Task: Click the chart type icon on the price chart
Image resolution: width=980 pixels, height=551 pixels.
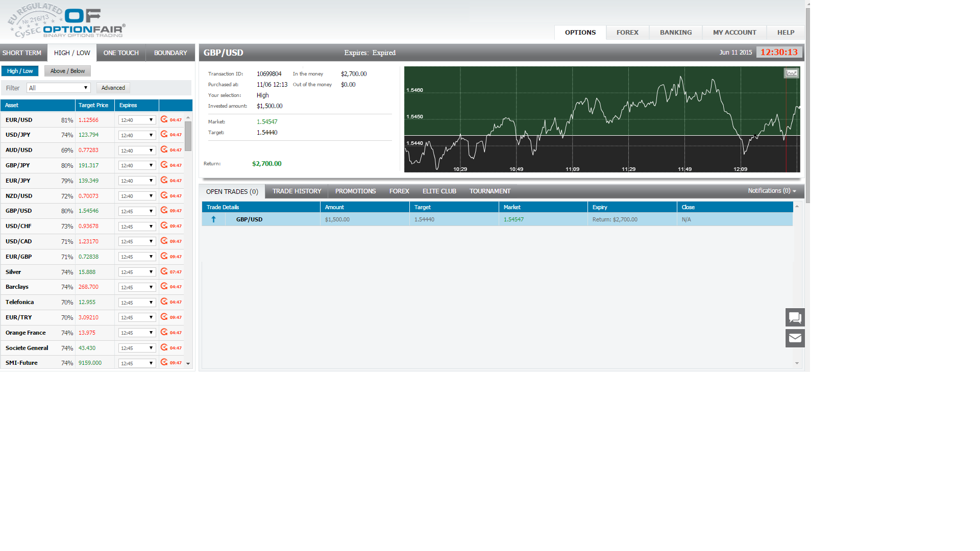Action: 791,73
